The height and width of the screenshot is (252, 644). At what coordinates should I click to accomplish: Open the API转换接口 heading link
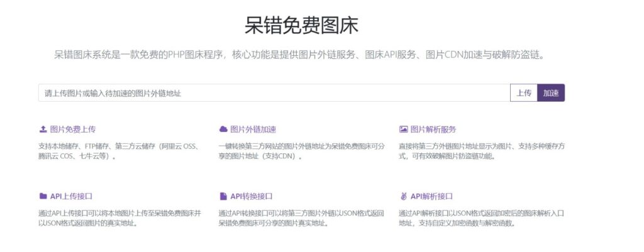point(251,196)
